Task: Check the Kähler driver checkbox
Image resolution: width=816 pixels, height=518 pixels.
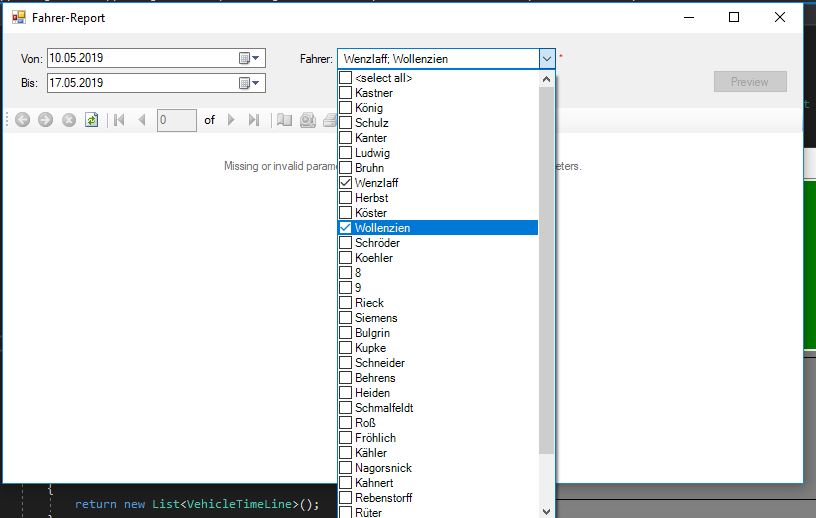Action: tap(346, 453)
